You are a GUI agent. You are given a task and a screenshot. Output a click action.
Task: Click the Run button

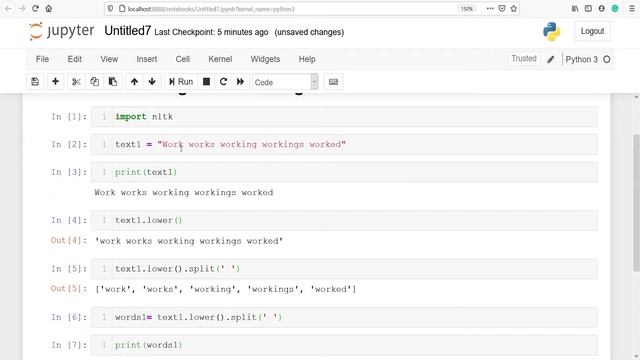[181, 82]
